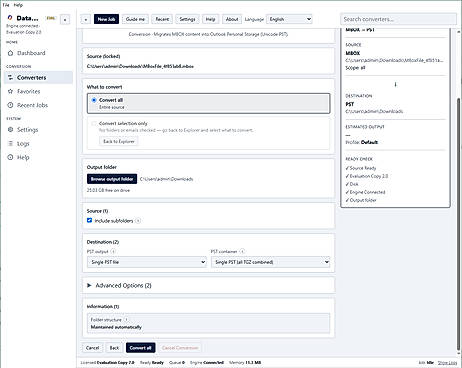Click the Guide me button
Viewport: 462px width, 368px height.
[x=135, y=19]
